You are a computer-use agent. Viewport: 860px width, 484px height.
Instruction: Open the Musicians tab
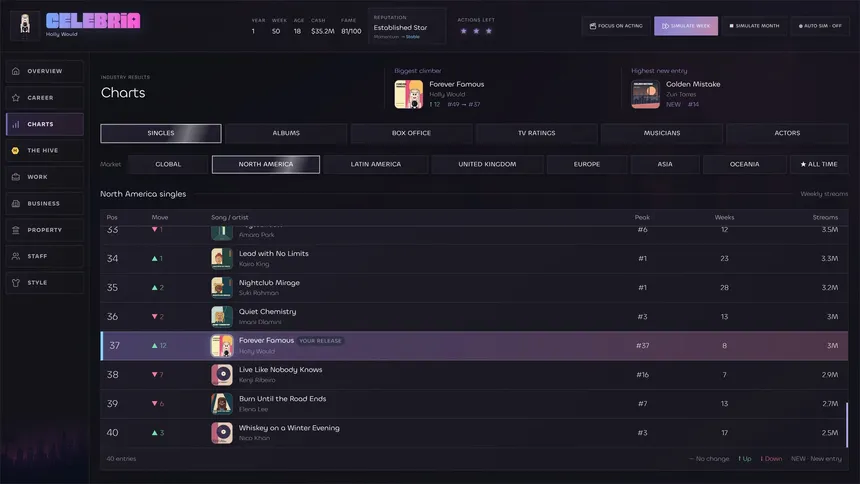tap(661, 133)
